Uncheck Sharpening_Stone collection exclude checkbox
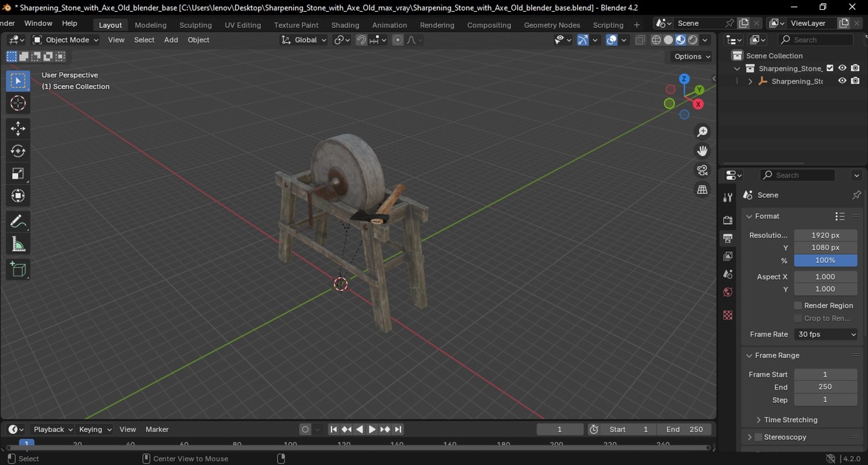This screenshot has height=465, width=868. click(830, 68)
